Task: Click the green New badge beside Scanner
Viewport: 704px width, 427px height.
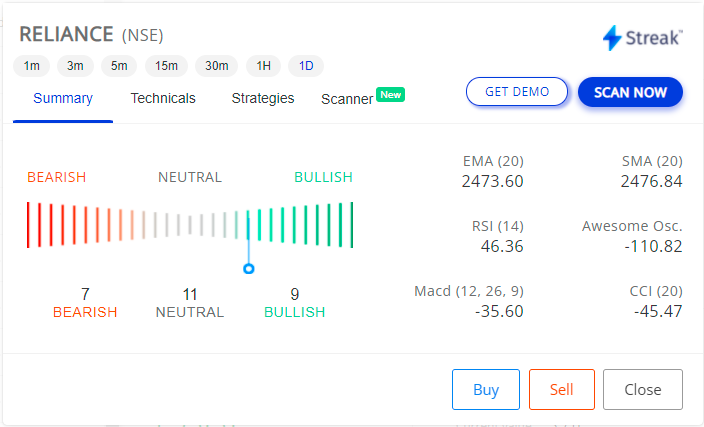Action: click(391, 95)
